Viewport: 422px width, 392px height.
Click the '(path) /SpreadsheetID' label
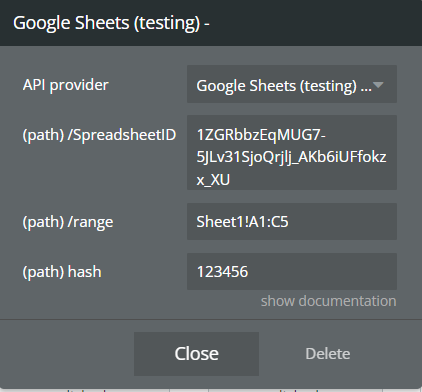[x=99, y=135]
